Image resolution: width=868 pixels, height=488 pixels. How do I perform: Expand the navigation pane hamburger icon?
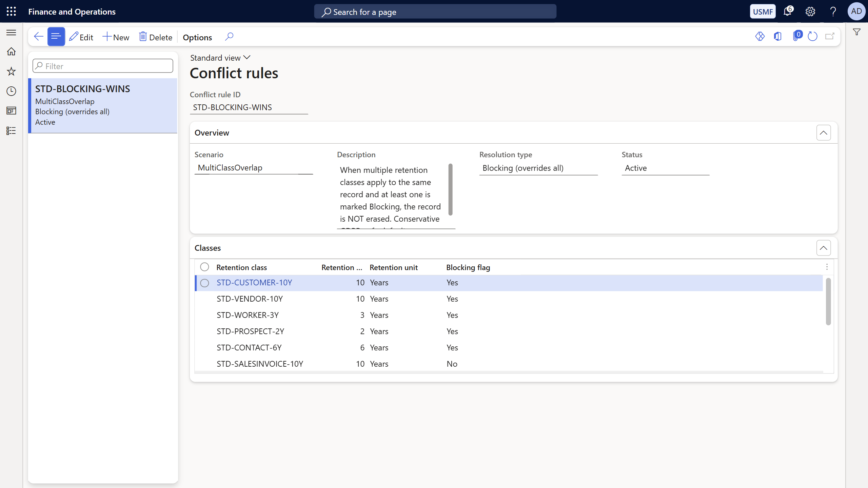click(x=11, y=33)
